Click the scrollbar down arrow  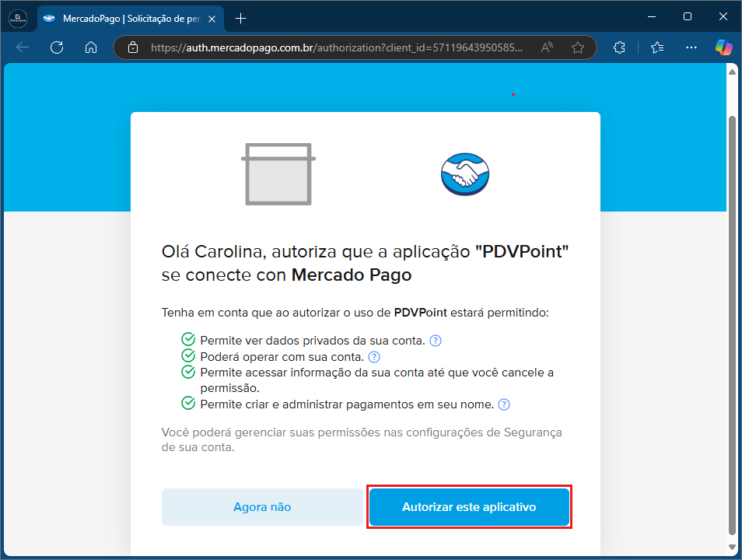coord(731,549)
